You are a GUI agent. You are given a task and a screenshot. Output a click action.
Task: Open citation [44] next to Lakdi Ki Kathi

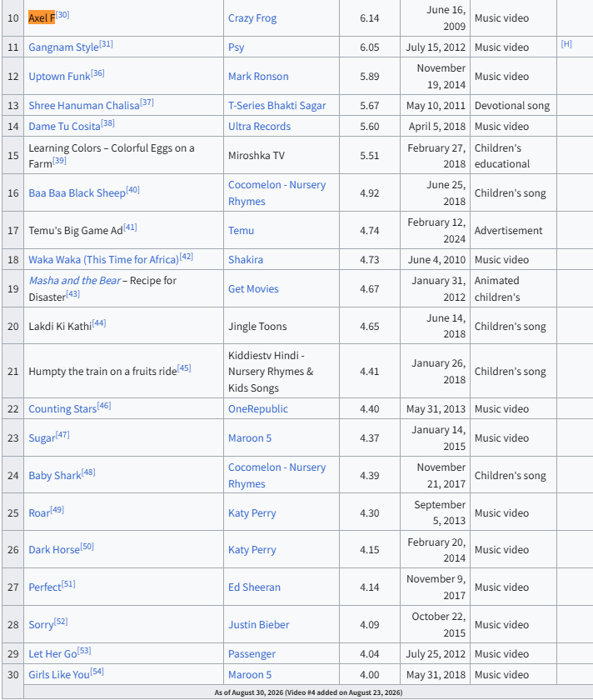(99, 322)
